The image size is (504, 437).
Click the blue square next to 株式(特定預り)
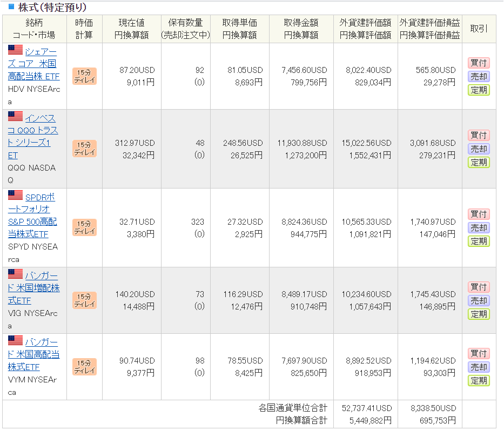coord(11,6)
